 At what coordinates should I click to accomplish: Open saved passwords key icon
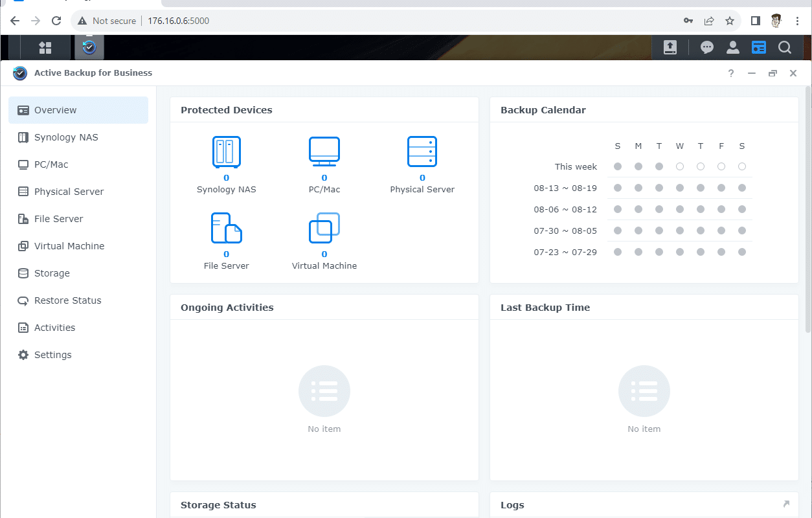(688, 21)
